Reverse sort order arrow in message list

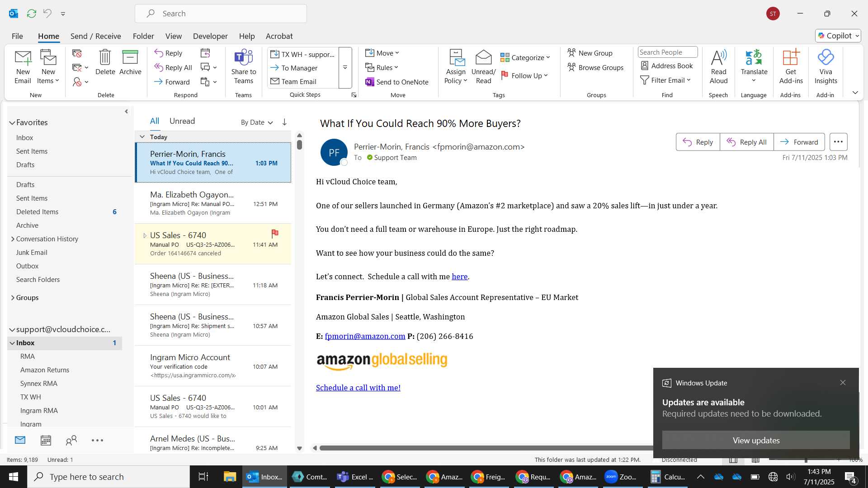[x=284, y=122]
